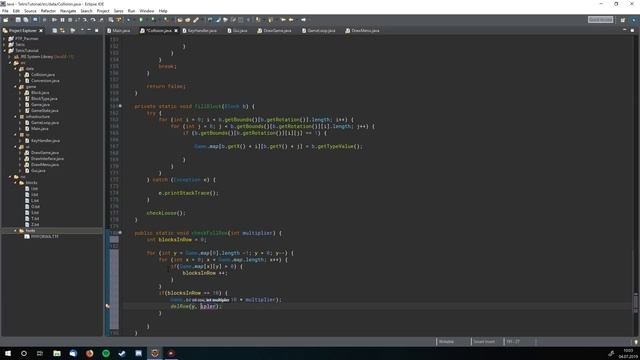Switch to the GameLoop.java editor tab
This screenshot has width=640, height=360.
coord(319,31)
